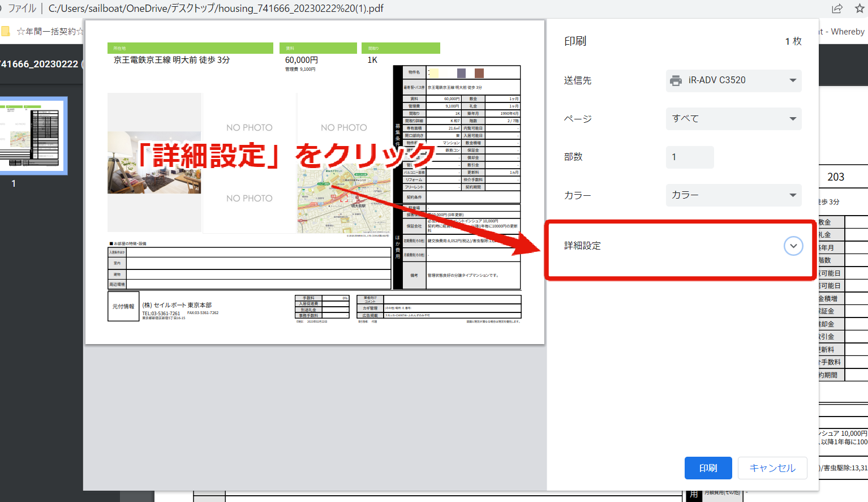The height and width of the screenshot is (502, 868).
Task: Click the file path in address bar
Action: pyautogui.click(x=216, y=8)
